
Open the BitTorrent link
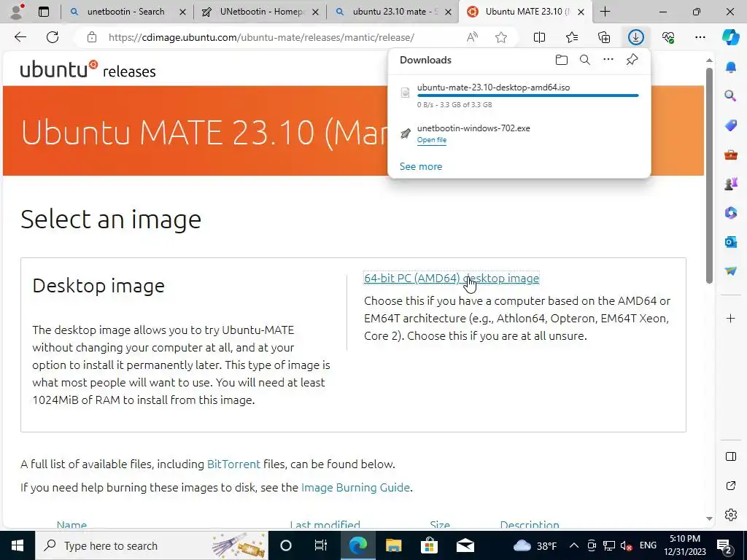[233, 464]
